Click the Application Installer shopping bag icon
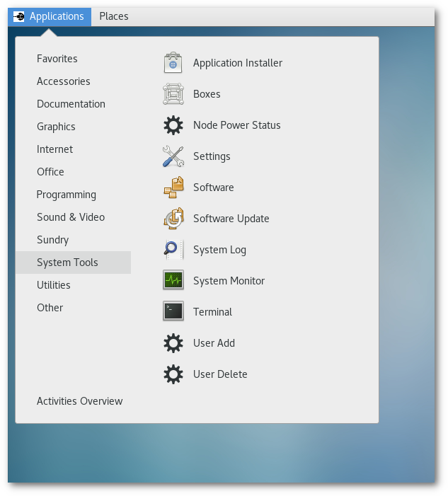 [173, 63]
